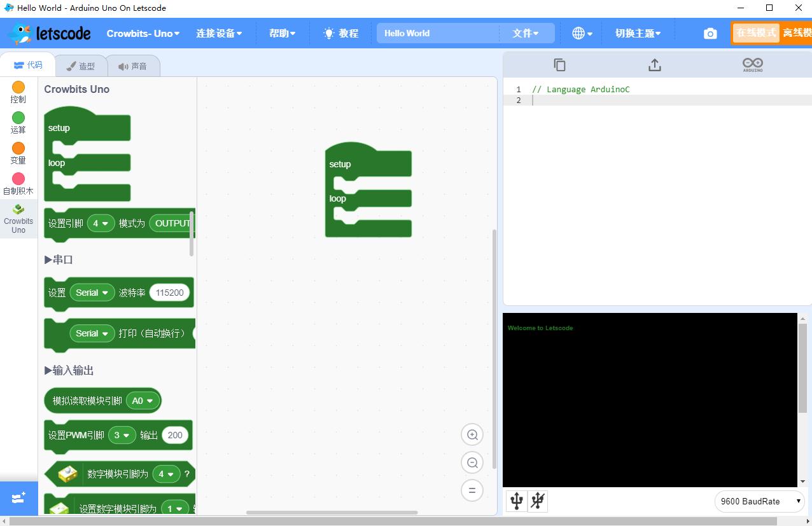Open the A0 pin dropdown

[x=143, y=401]
